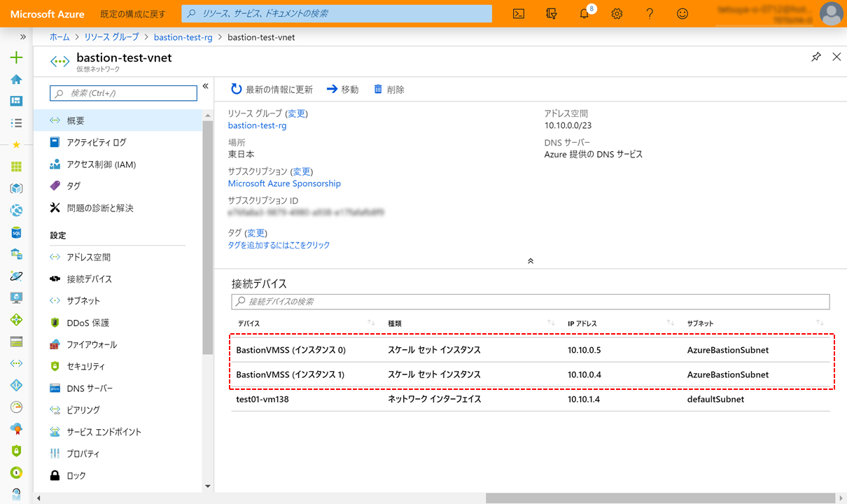Open Dashboard icon in left sidebar

[16, 101]
